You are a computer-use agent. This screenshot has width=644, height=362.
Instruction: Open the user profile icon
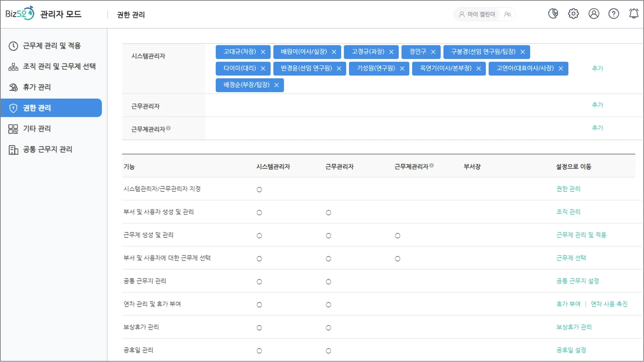point(594,14)
